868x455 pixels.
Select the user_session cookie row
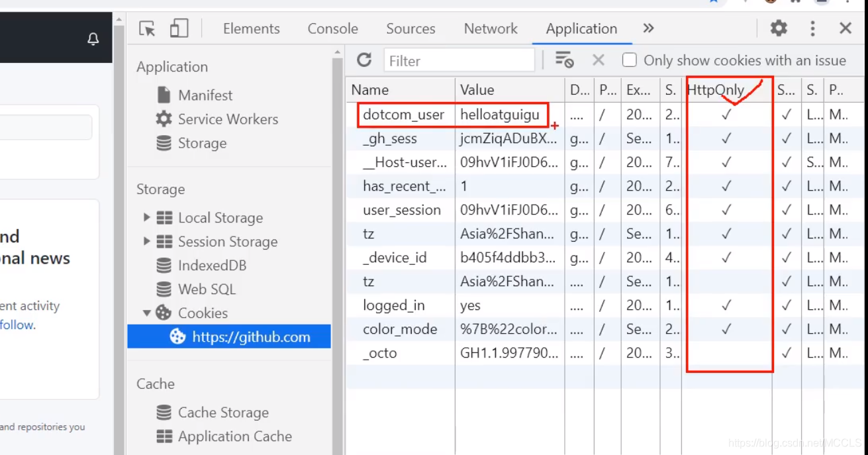pos(606,210)
